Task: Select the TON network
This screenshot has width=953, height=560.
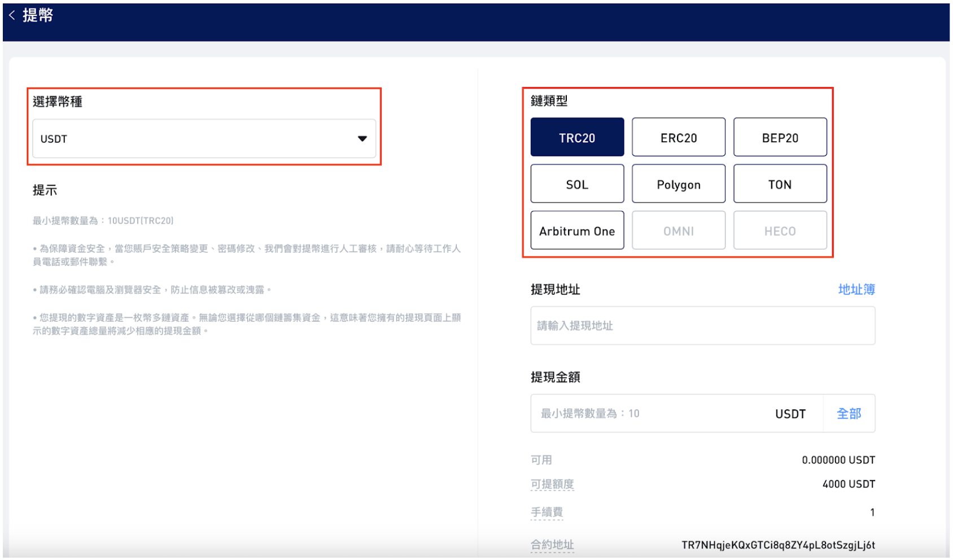Action: pyautogui.click(x=780, y=185)
